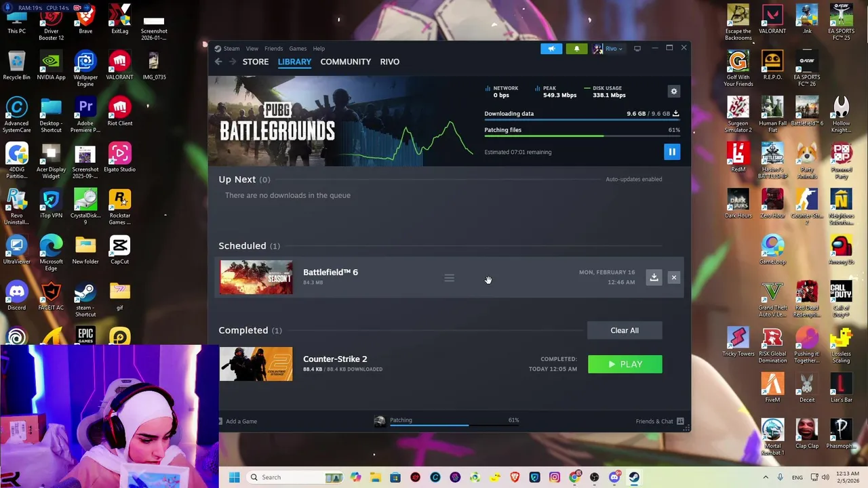Click the Downloading data progress bar
The image size is (868, 488).
[582, 120]
